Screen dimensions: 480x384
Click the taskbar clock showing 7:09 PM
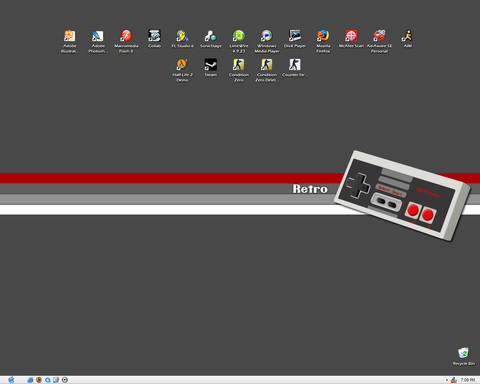468,380
